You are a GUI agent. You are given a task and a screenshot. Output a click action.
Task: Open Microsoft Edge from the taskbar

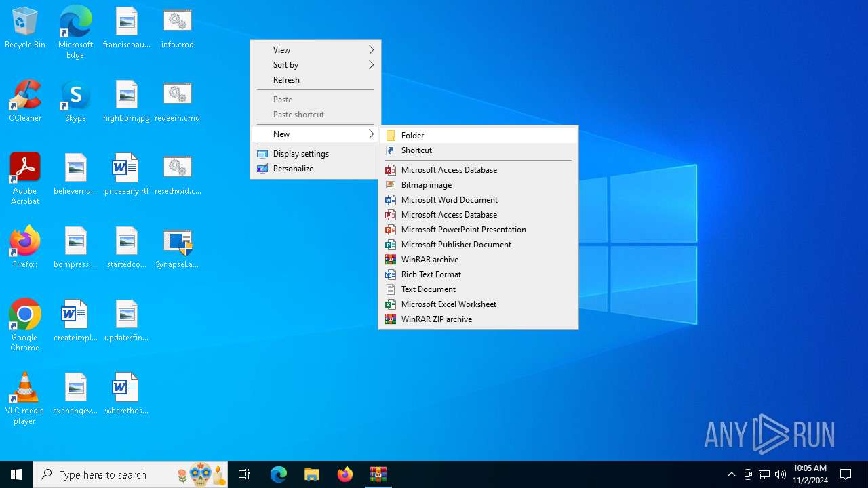coord(278,474)
